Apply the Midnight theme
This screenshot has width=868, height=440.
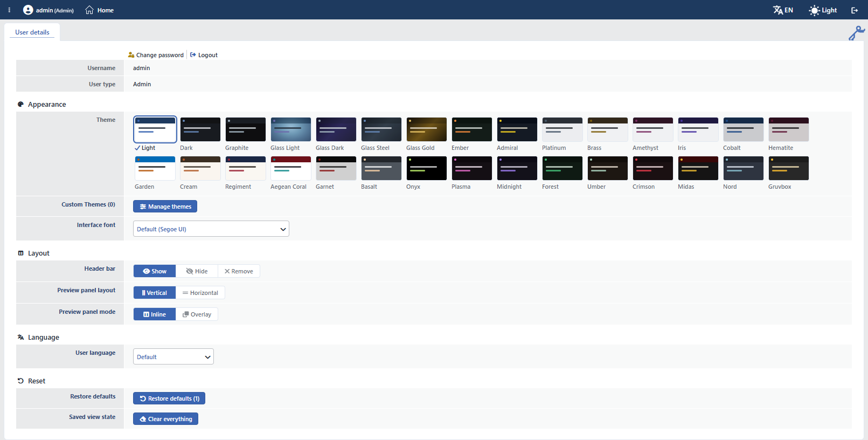tap(517, 168)
